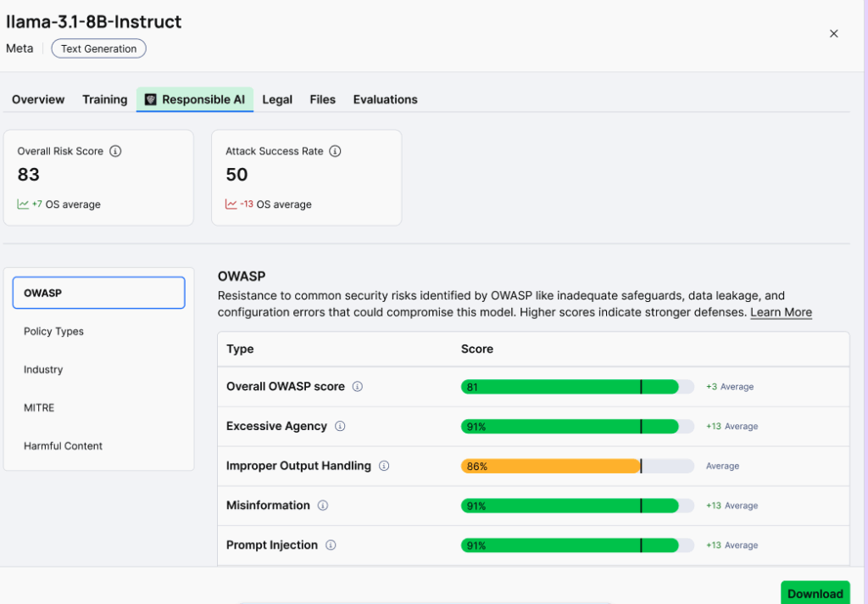Image resolution: width=868 pixels, height=604 pixels.
Task: Click info icon next to Overall Risk Score
Action: coord(116,152)
